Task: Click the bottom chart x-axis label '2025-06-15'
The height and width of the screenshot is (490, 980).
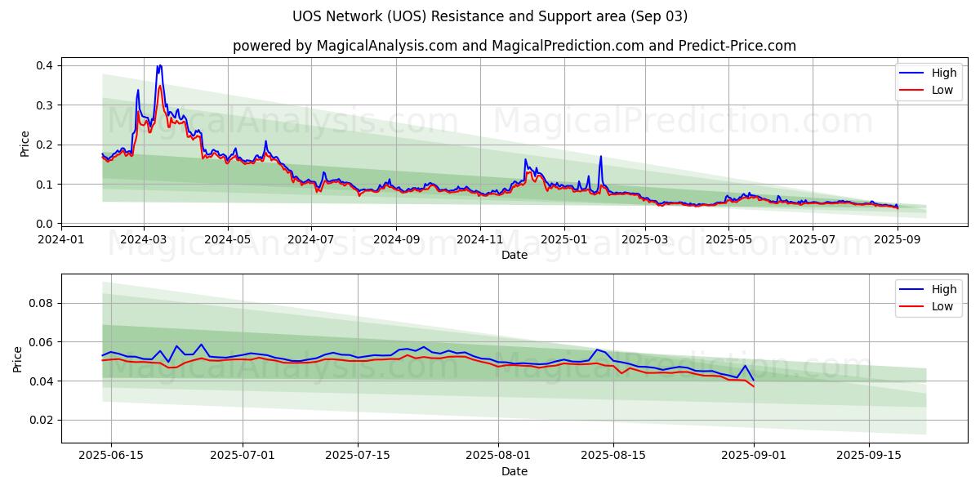Action: pos(110,456)
